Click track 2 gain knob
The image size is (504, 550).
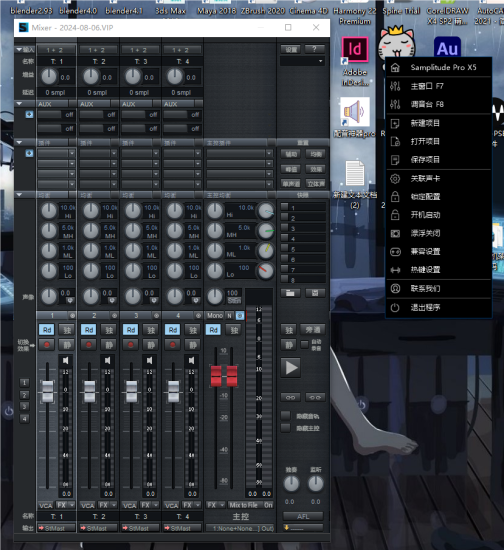tap(90, 76)
